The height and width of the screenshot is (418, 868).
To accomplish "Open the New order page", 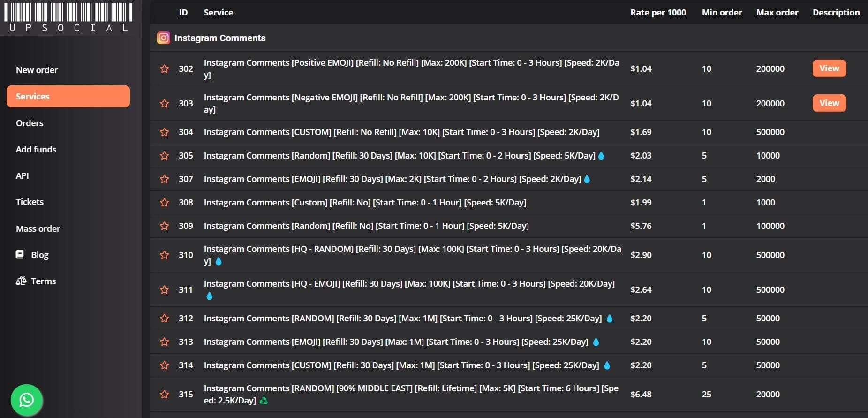I will pyautogui.click(x=37, y=70).
